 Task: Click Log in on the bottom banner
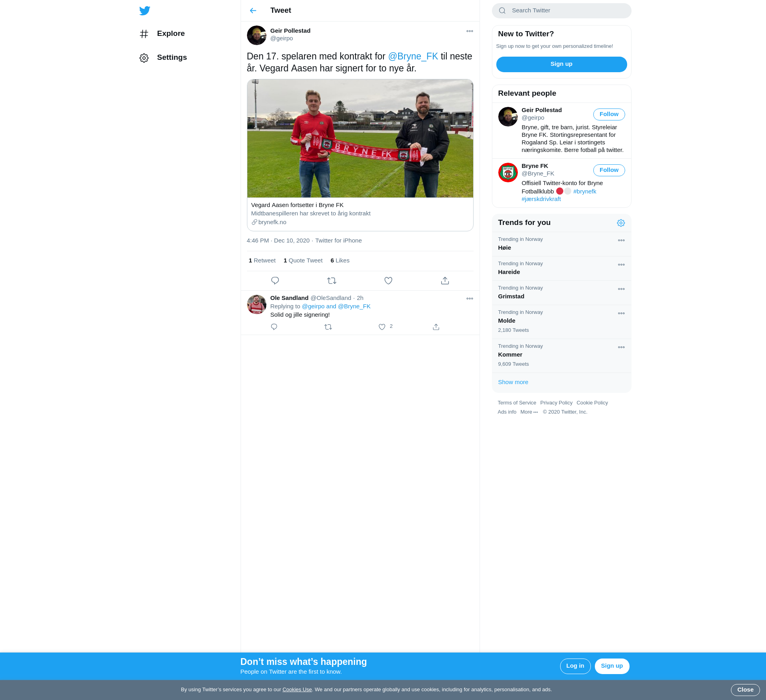tap(575, 666)
